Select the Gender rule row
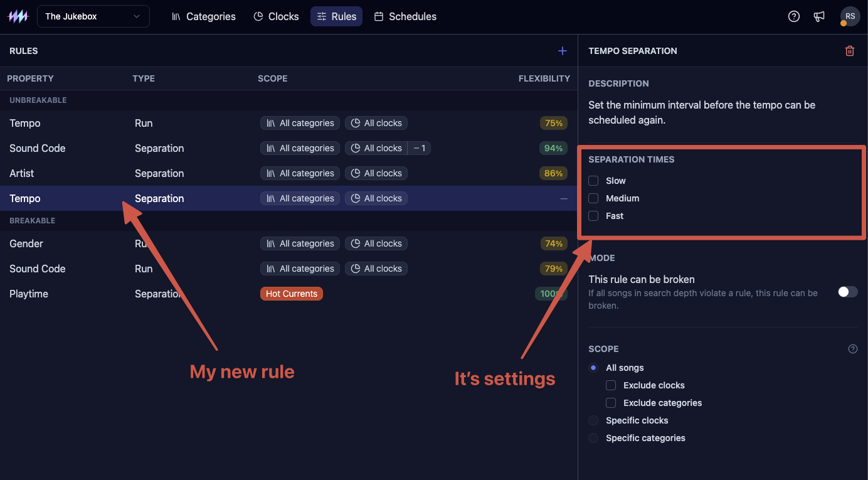The height and width of the screenshot is (480, 868). coord(288,243)
